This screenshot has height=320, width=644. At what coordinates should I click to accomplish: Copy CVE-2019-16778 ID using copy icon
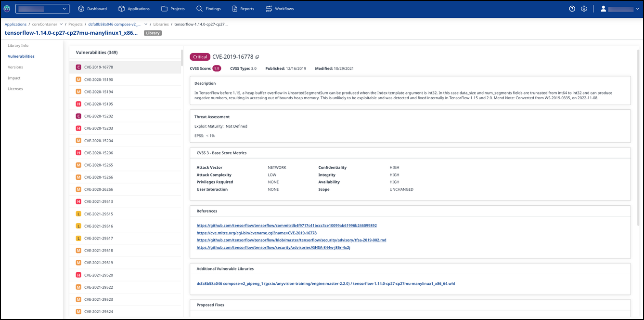[258, 57]
